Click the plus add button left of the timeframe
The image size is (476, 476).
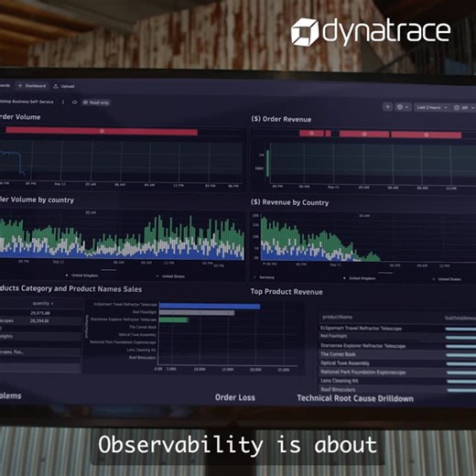[388, 107]
